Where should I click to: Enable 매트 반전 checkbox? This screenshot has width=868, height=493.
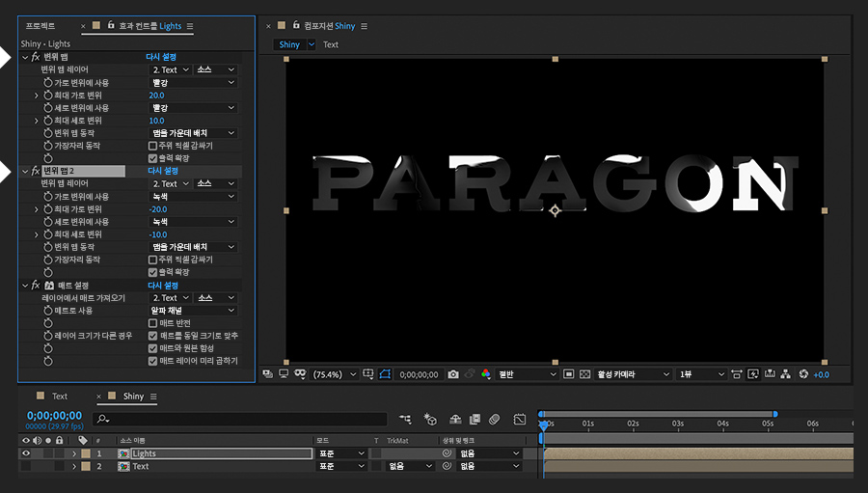152,323
